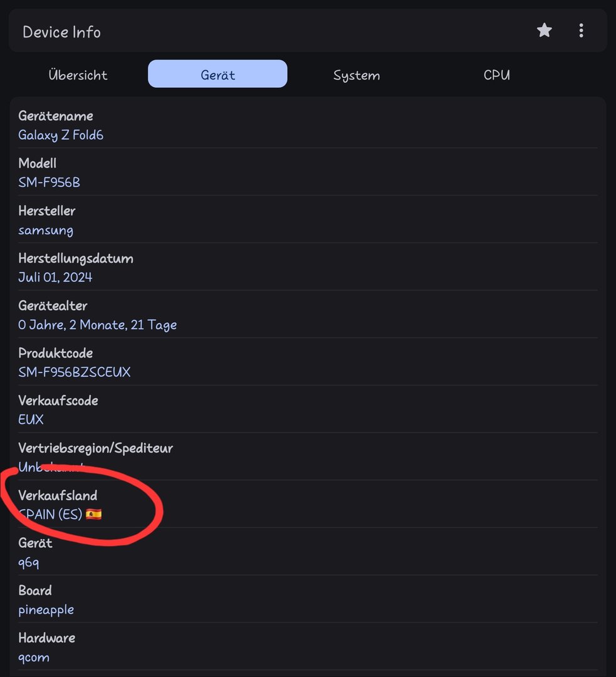
Task: Select Herstellungsdatum Juli 01, 2024
Action: coord(308,267)
